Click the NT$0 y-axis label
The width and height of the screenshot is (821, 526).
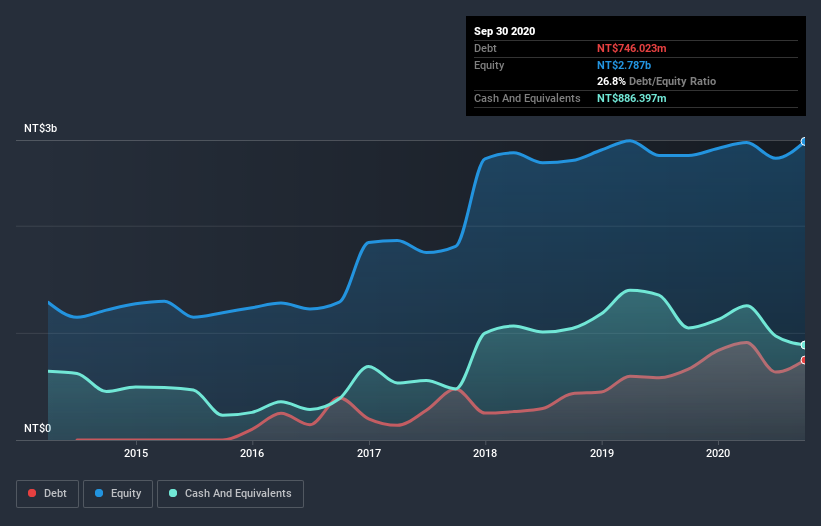(38, 428)
